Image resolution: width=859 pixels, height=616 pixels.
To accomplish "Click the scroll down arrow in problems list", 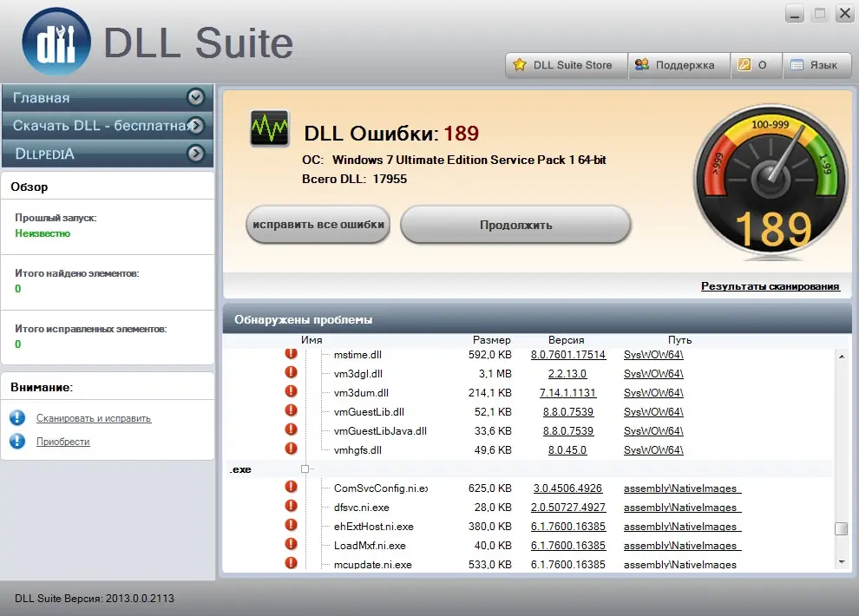I will pos(841,562).
